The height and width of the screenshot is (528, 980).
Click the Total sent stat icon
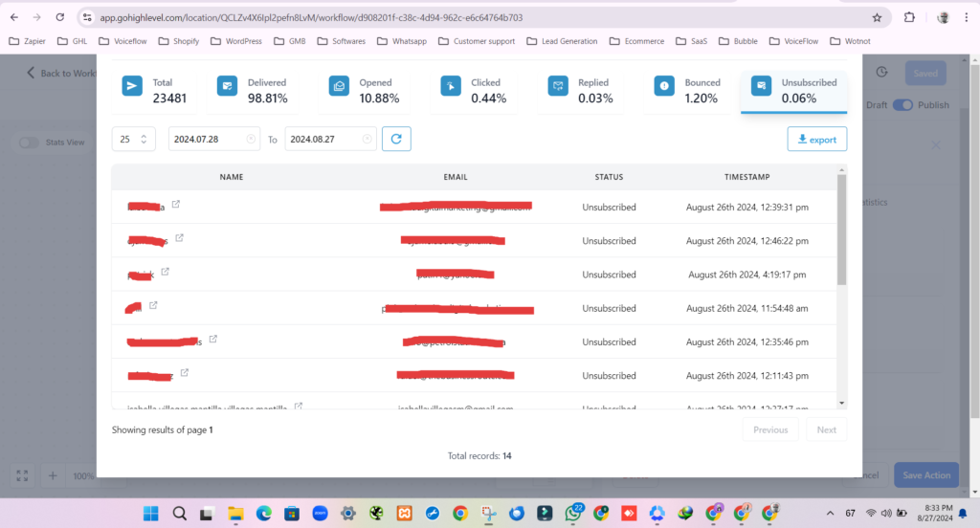pos(132,85)
